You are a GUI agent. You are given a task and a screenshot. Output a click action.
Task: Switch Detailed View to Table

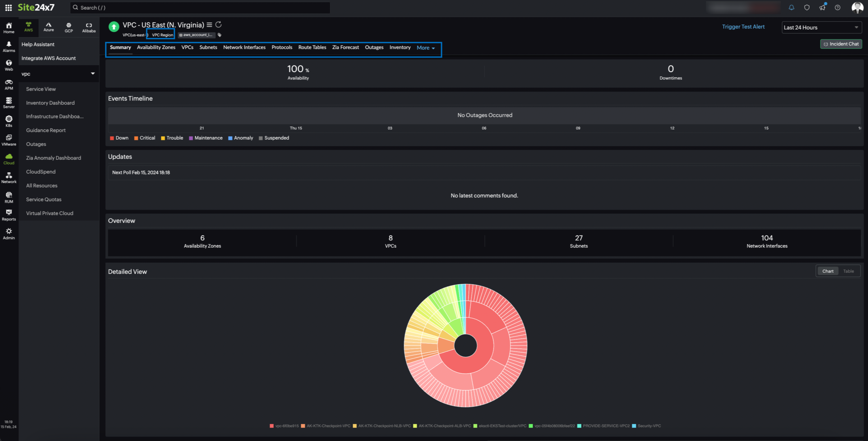[x=848, y=271]
